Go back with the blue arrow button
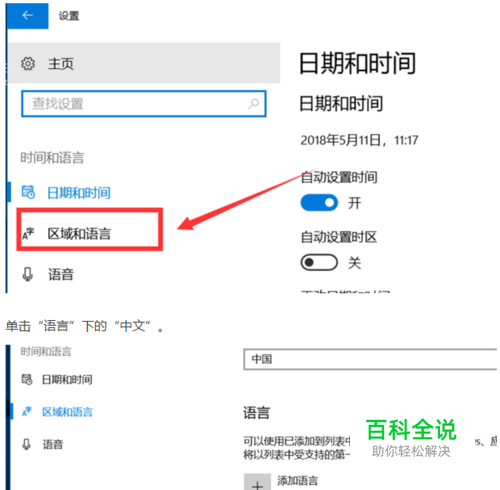 click(28, 16)
